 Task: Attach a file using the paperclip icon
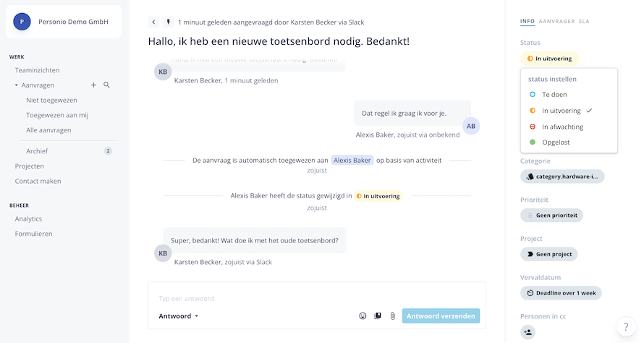(x=393, y=316)
